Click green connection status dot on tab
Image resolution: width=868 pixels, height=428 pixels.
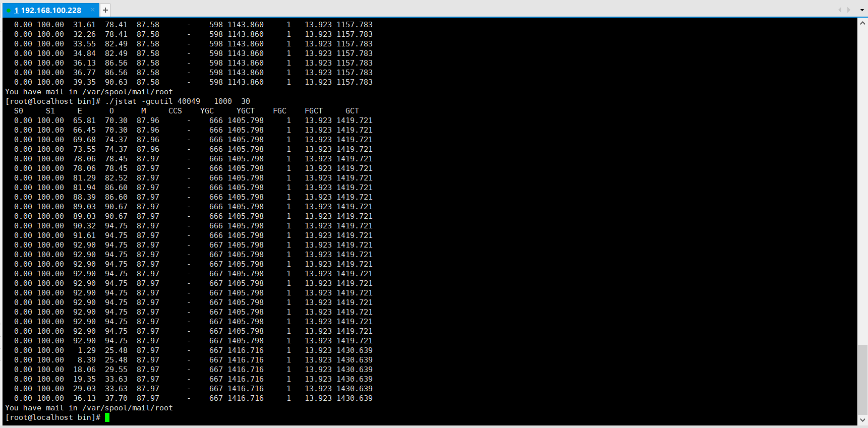click(9, 11)
